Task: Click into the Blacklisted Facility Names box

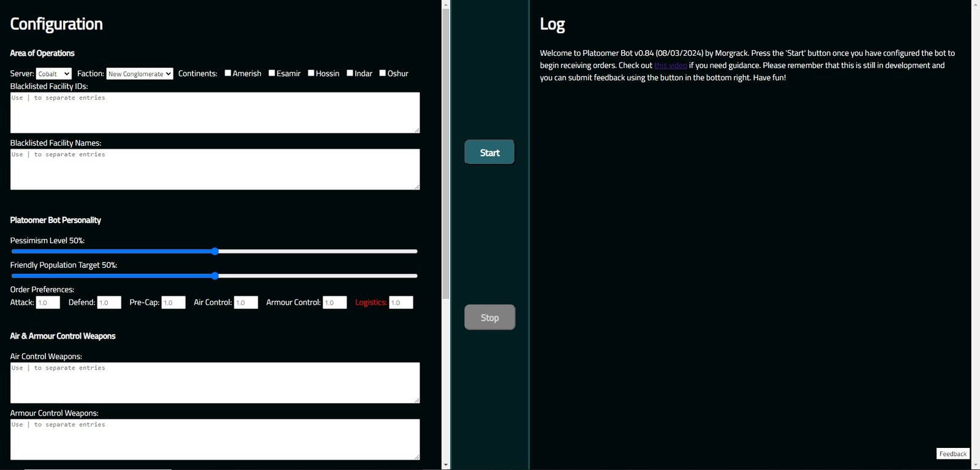Action: coord(214,170)
